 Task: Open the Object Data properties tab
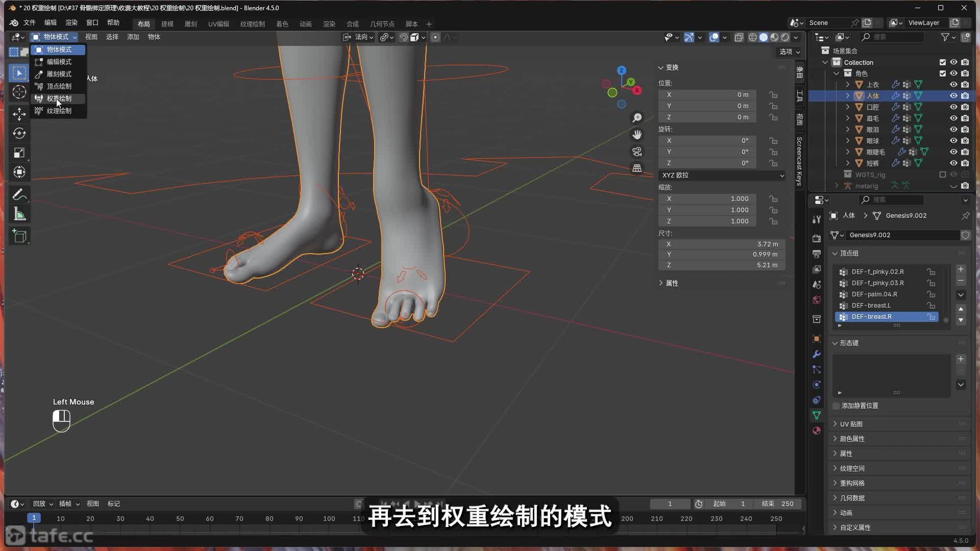pyautogui.click(x=817, y=415)
